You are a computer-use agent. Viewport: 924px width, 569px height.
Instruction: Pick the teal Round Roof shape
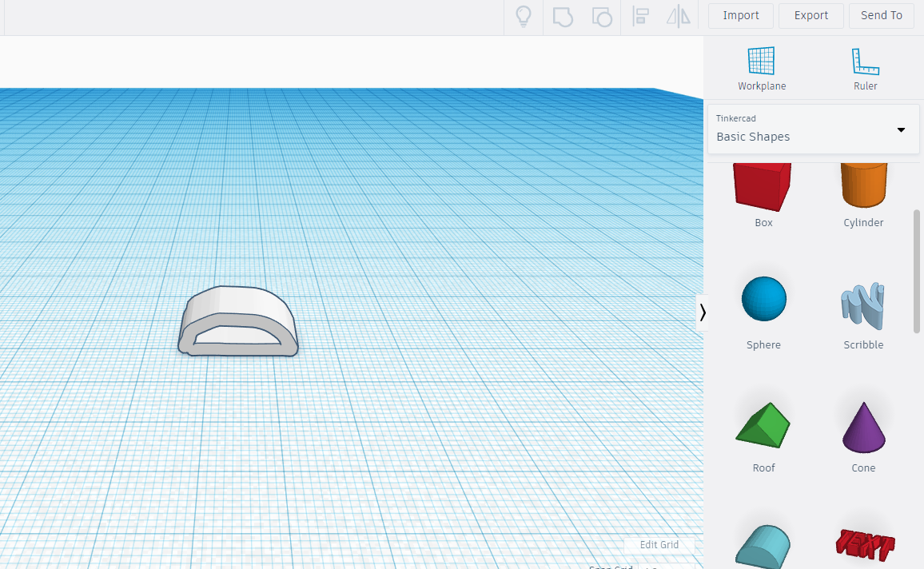(x=763, y=547)
